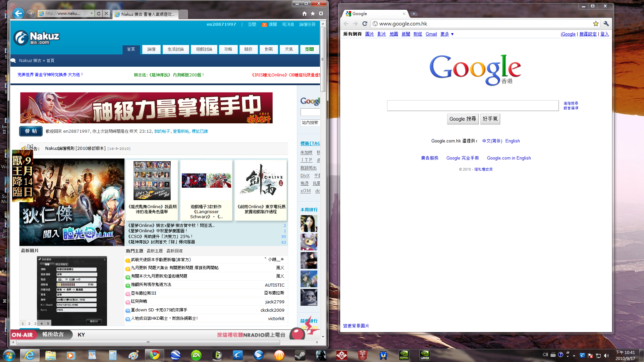This screenshot has height=362, width=644.
Task: Click the horizontal scrollbar in IE
Action: [148, 342]
